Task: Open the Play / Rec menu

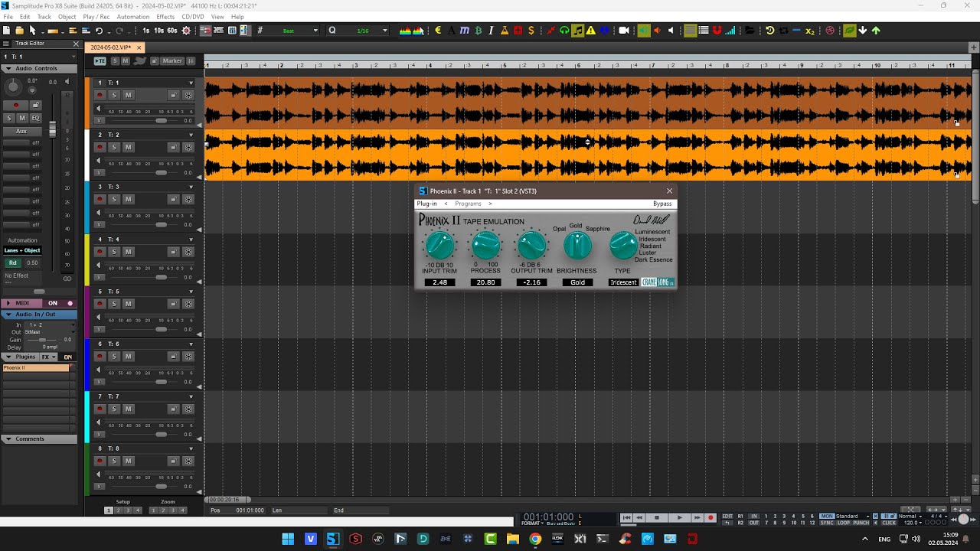Action: (96, 16)
